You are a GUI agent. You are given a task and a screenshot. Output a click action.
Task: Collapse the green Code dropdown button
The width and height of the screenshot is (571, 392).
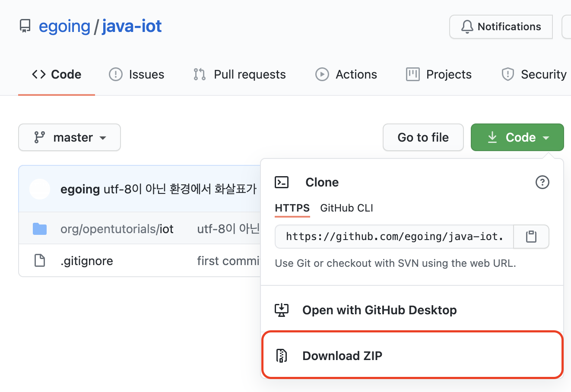click(517, 137)
